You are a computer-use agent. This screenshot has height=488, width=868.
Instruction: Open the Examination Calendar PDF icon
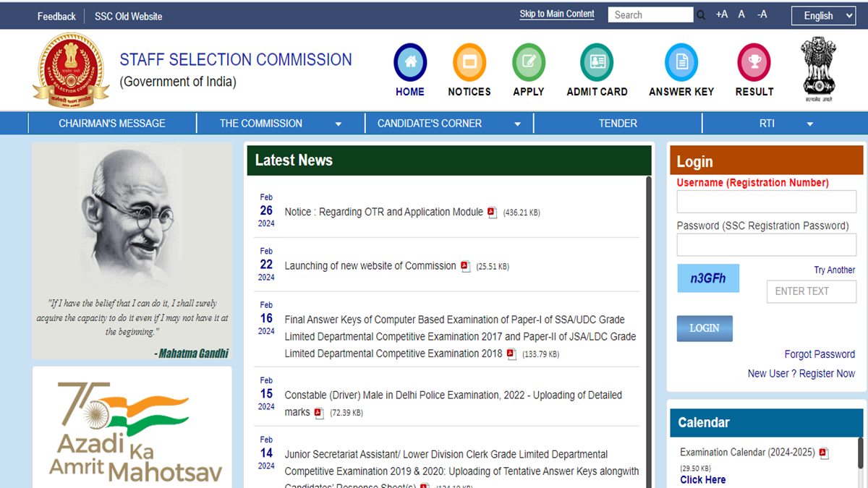click(x=823, y=452)
